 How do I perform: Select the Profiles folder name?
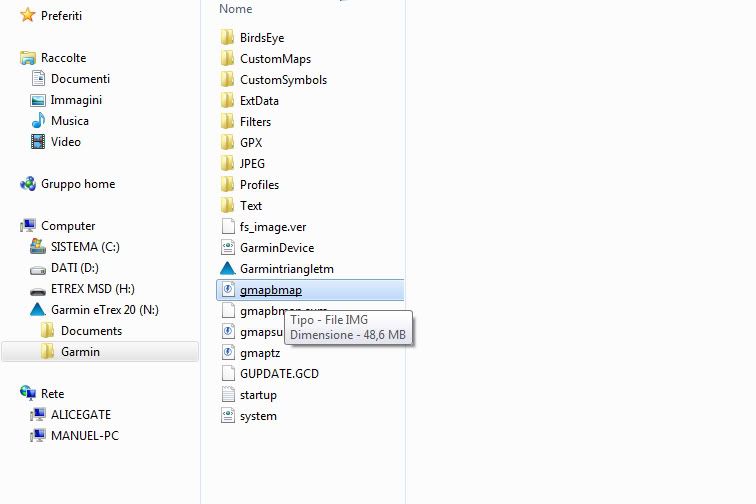(x=259, y=185)
